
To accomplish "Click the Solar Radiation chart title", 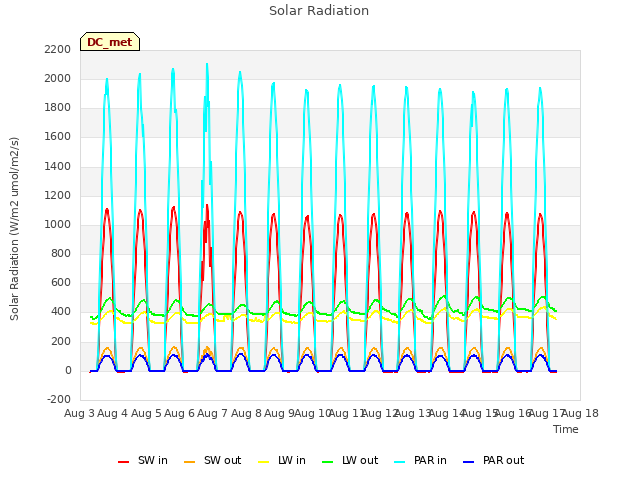I will [319, 11].
